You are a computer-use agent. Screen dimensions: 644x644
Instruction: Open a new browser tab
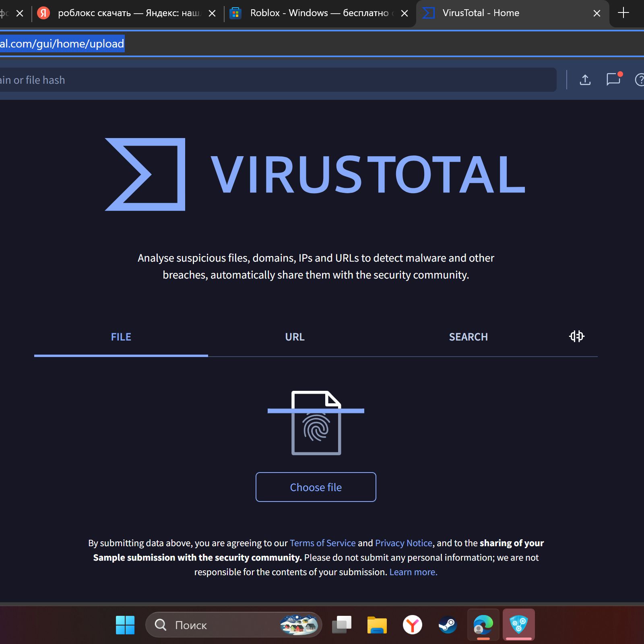(x=623, y=13)
